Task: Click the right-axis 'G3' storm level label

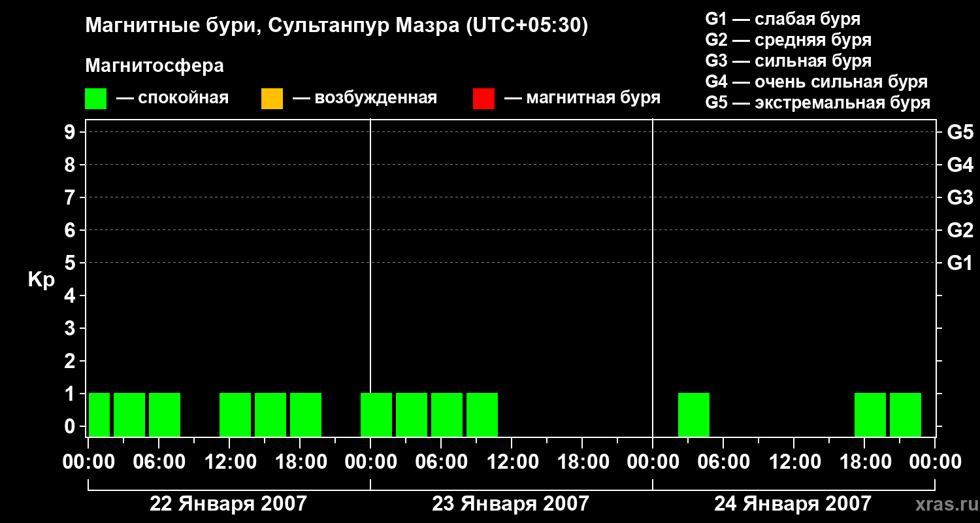Action: tap(960, 198)
